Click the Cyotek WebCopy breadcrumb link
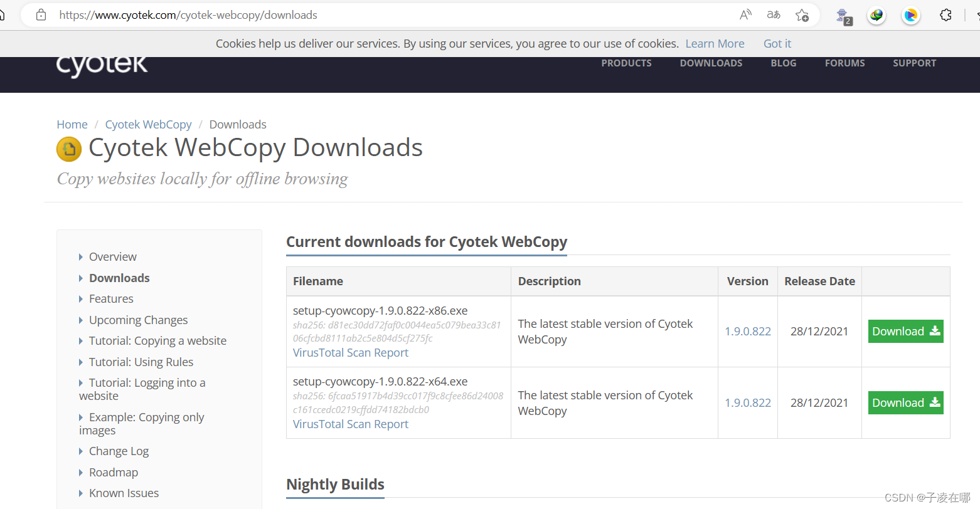The height and width of the screenshot is (509, 980). click(148, 125)
